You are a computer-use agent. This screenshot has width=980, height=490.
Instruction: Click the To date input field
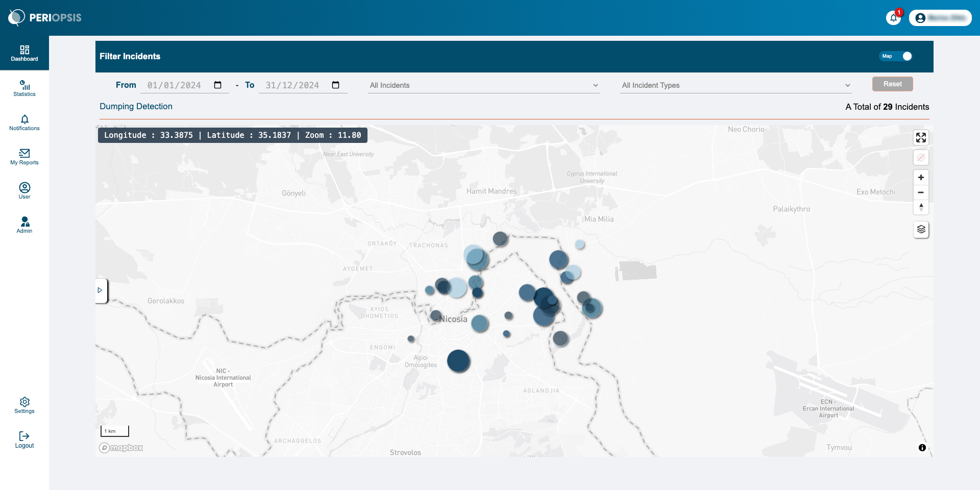tap(292, 85)
